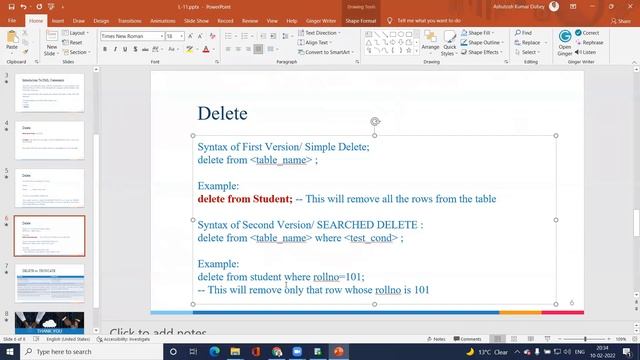Screen dimensions: 640x360
Task: Toggle the Notes pane
Action: click(436, 339)
